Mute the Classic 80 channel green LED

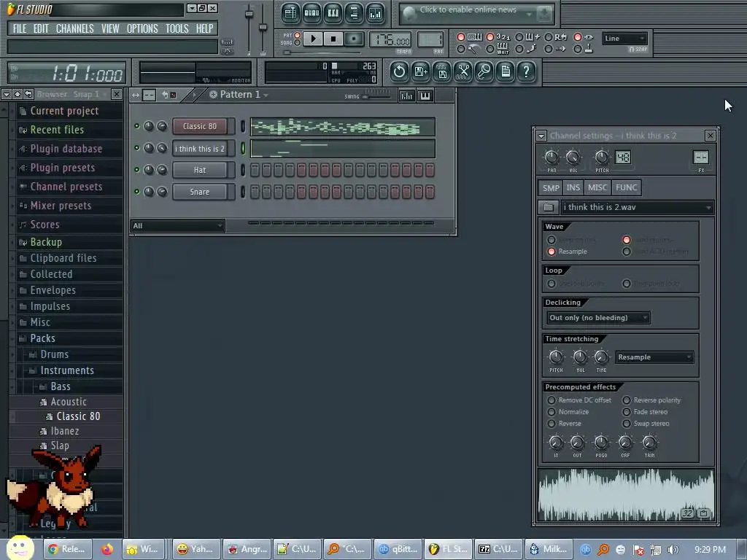136,126
